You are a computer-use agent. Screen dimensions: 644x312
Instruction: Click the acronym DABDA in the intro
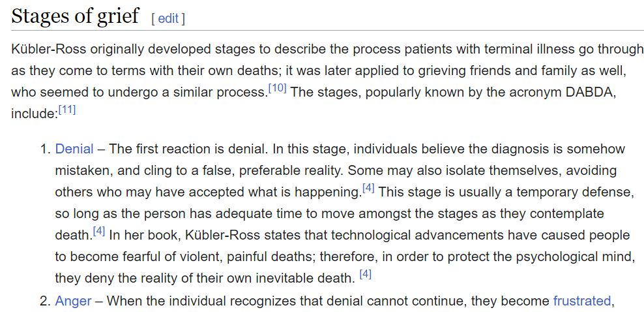(584, 92)
